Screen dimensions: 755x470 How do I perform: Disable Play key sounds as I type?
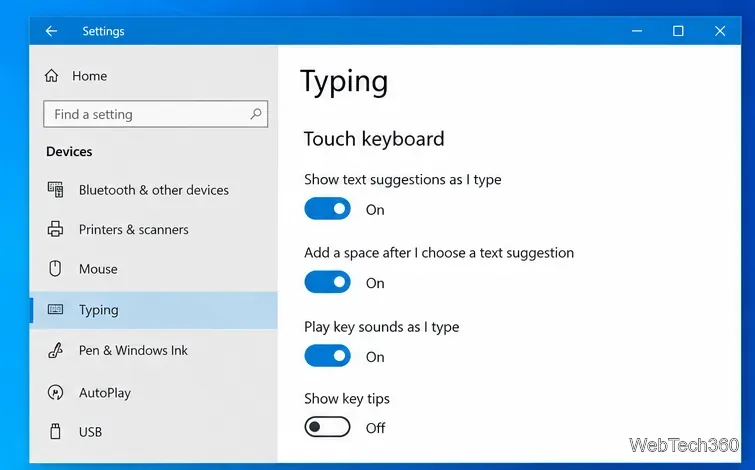[x=327, y=356]
